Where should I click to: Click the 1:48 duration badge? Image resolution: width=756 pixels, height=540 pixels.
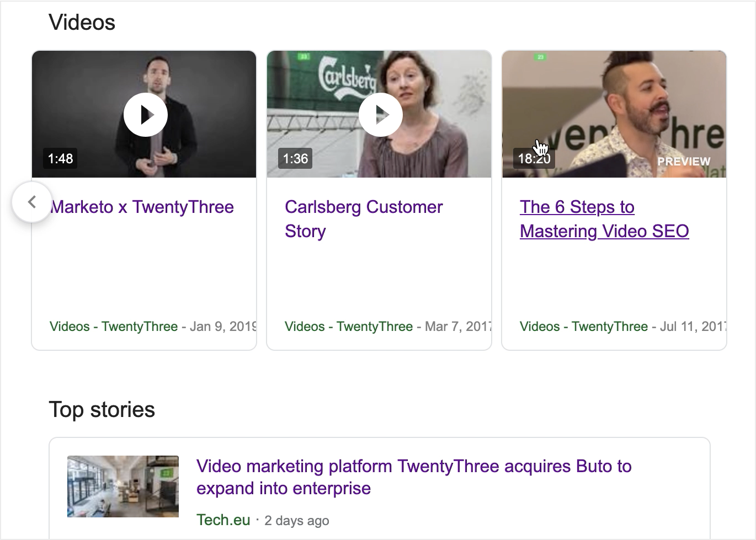click(x=60, y=159)
